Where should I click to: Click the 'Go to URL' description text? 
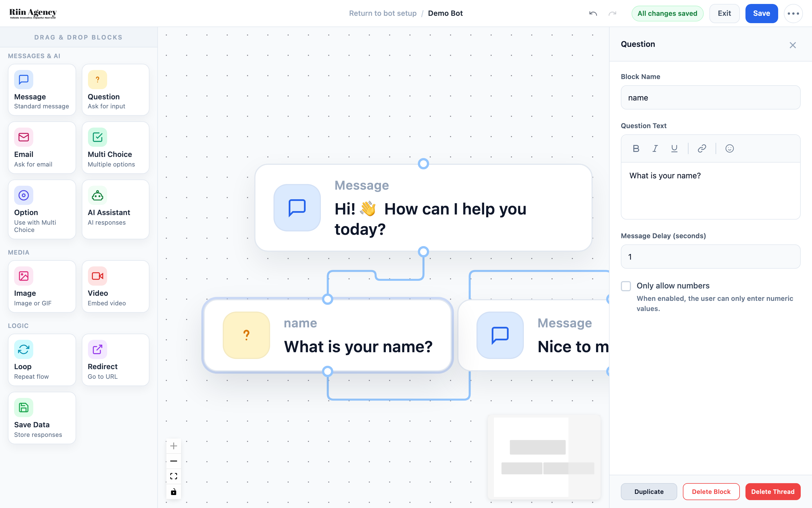point(102,377)
